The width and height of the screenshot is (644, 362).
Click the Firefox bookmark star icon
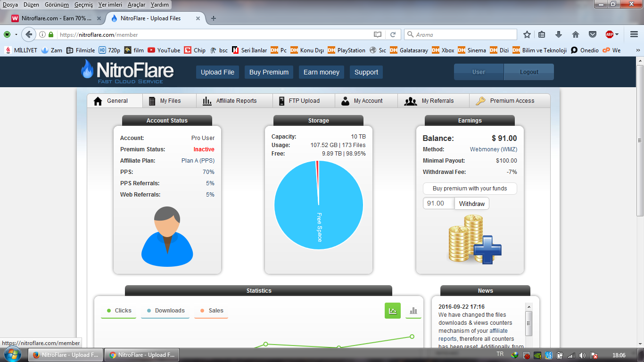527,34
